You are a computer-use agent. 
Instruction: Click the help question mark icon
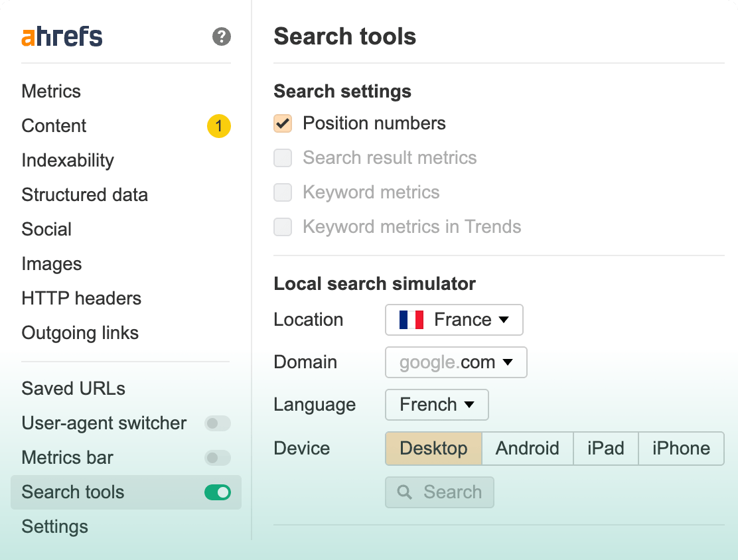(x=222, y=36)
